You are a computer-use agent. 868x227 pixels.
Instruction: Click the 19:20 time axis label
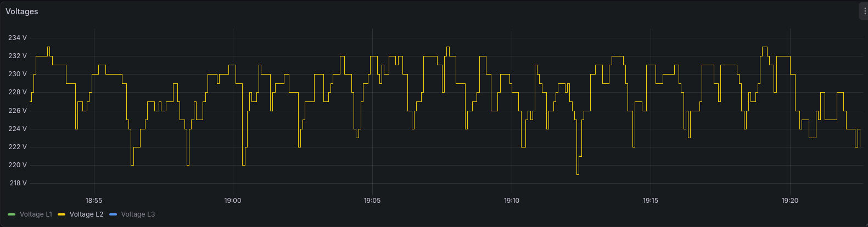[790, 201]
